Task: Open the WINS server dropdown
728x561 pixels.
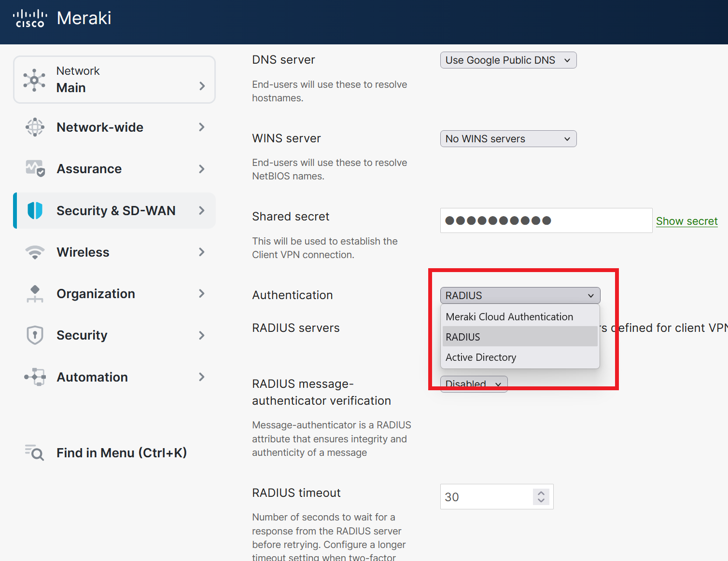Action: (x=508, y=139)
